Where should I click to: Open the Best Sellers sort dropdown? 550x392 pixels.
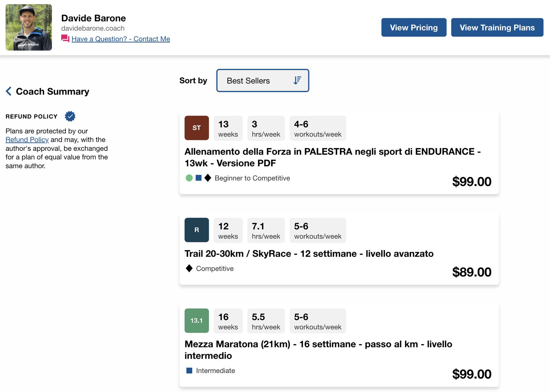(263, 80)
